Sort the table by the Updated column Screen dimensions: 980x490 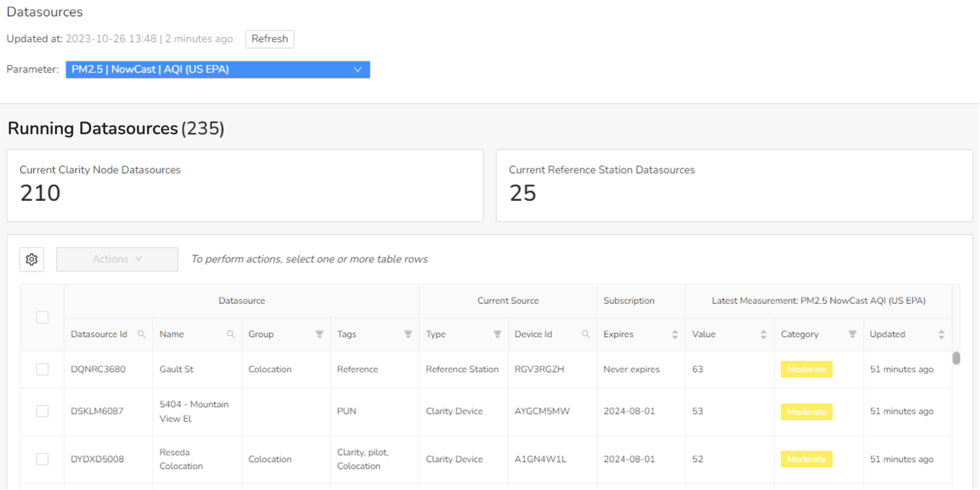pos(942,334)
